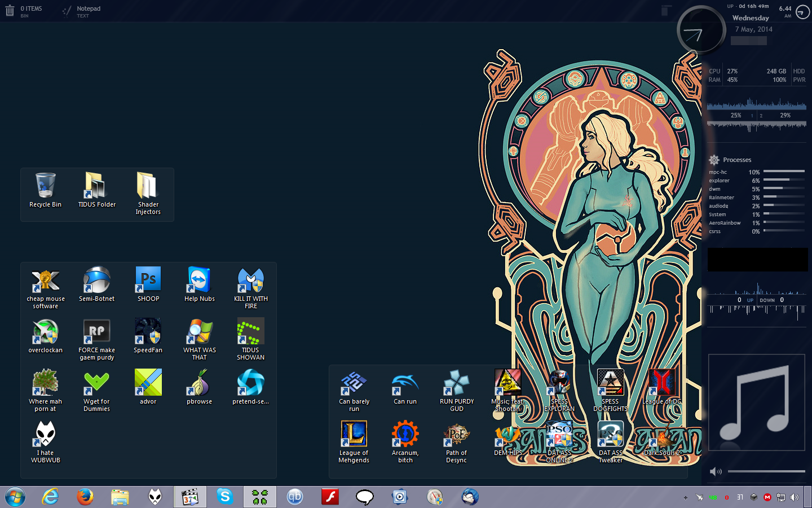Select the Arcanum, bitch shortcut
812x508 pixels.
(x=405, y=443)
